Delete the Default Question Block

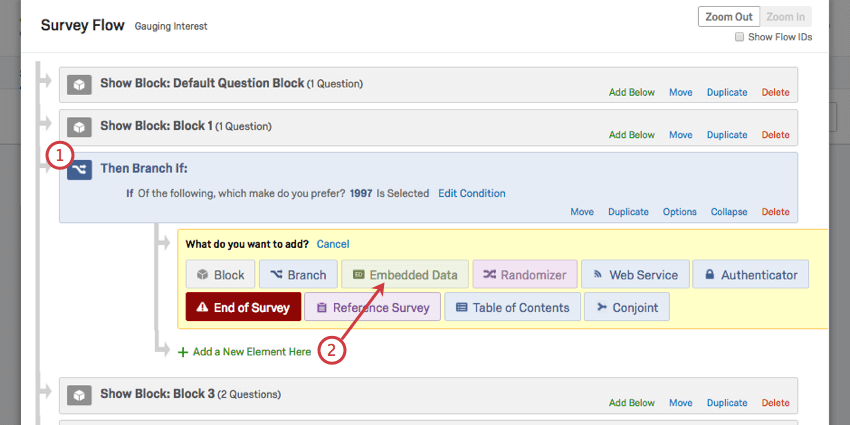click(775, 92)
